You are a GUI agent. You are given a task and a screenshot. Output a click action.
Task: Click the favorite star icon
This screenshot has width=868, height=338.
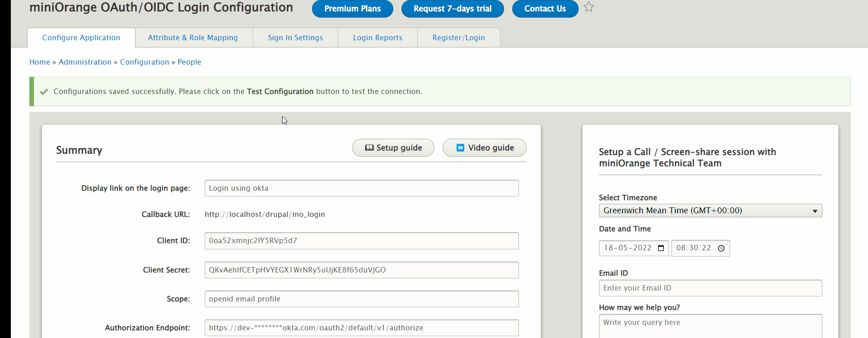point(589,7)
